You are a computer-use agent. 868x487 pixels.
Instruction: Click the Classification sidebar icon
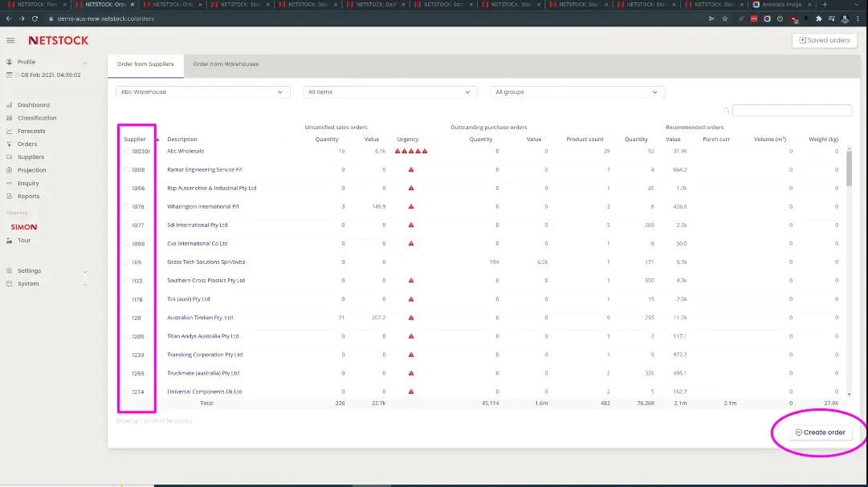[10, 118]
